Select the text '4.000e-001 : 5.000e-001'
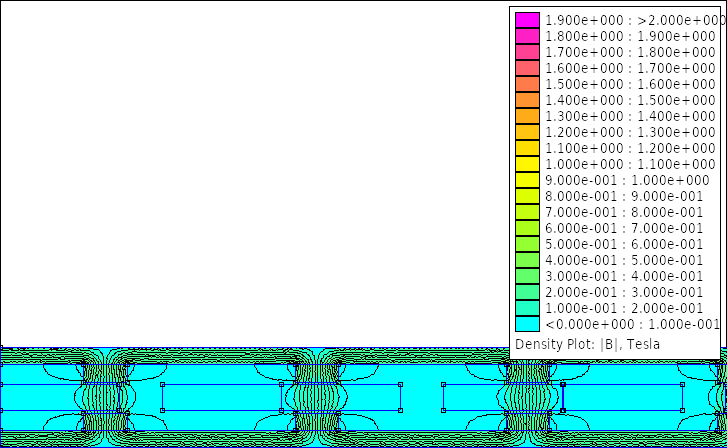Image resolution: width=727 pixels, height=448 pixels. coord(624,260)
